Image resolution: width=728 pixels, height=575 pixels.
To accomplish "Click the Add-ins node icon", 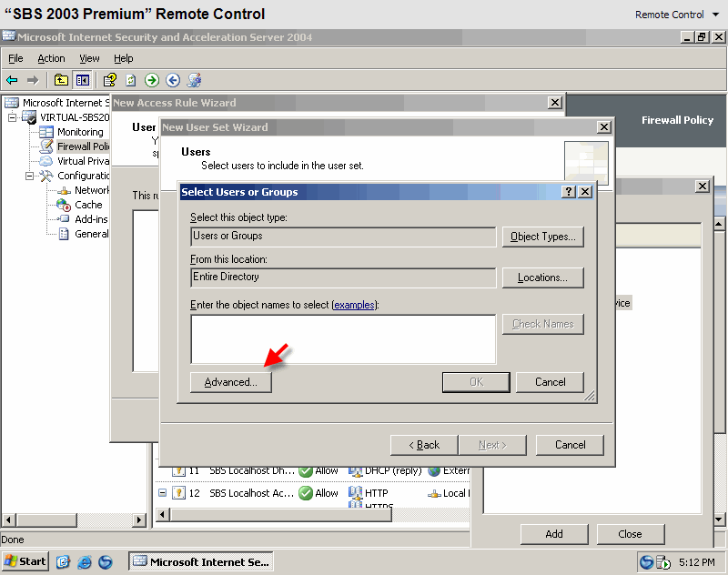I will click(x=64, y=219).
